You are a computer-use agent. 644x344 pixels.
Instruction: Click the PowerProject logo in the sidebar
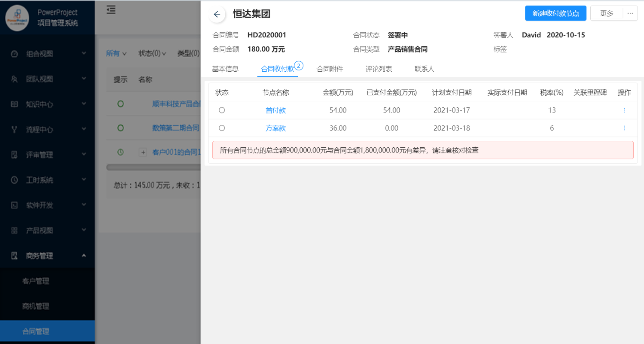pyautogui.click(x=17, y=18)
